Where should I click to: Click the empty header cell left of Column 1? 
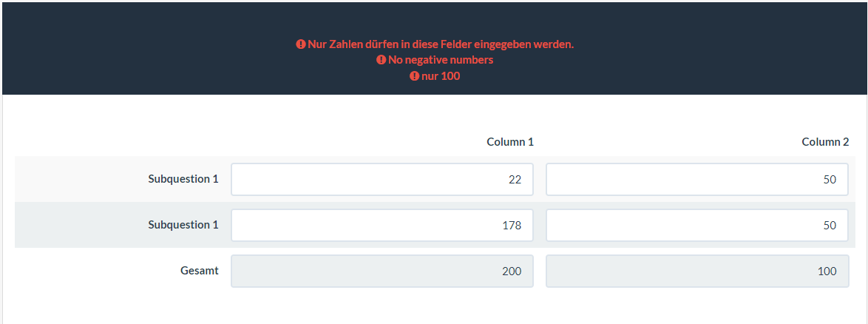pos(122,142)
